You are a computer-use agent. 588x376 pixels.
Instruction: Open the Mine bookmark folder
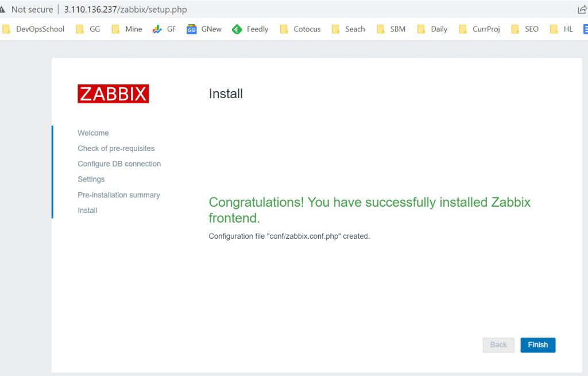(x=127, y=29)
